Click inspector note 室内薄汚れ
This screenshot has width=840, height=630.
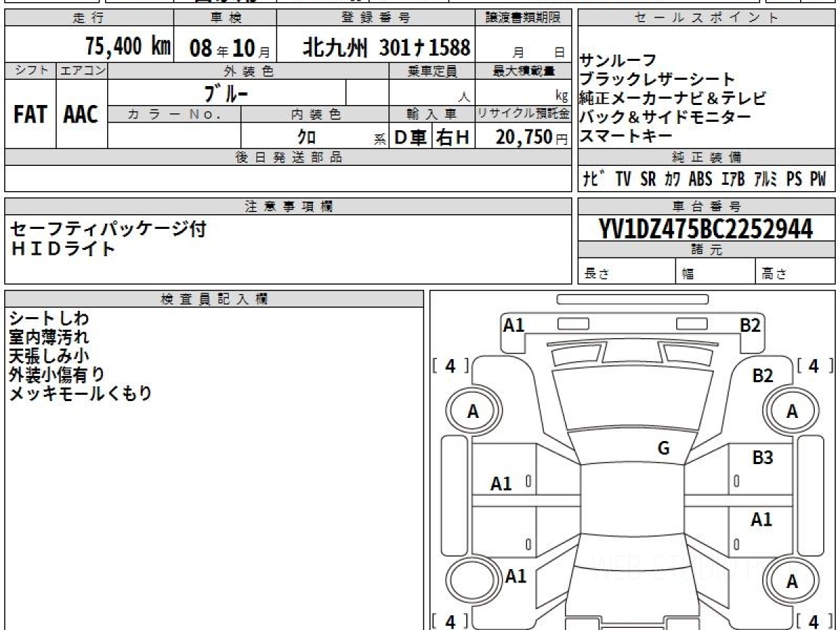coord(50,337)
